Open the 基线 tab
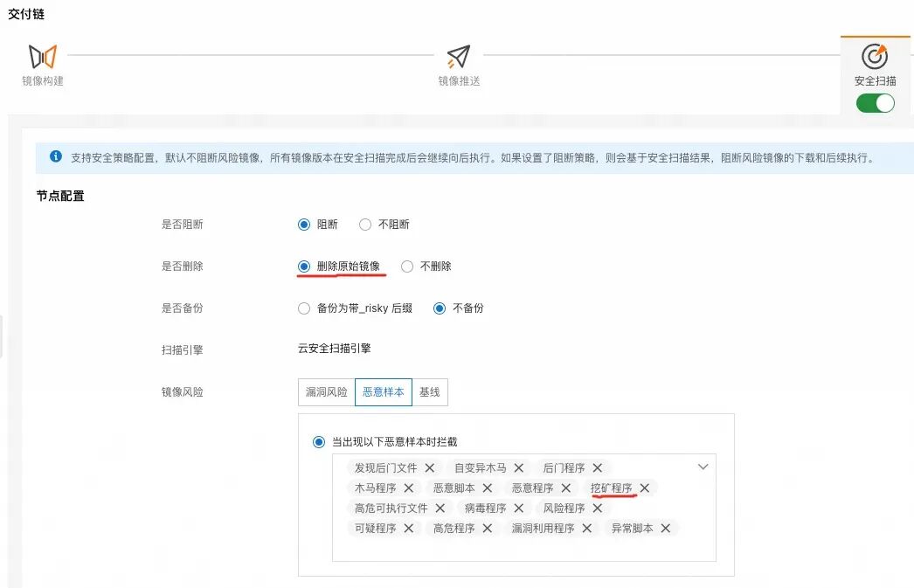This screenshot has width=914, height=588. tap(430, 391)
